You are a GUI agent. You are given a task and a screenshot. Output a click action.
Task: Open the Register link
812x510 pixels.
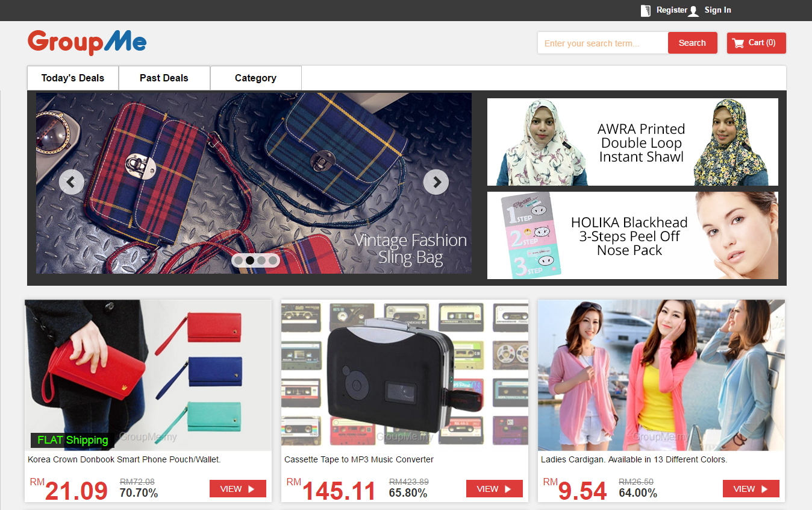point(672,10)
